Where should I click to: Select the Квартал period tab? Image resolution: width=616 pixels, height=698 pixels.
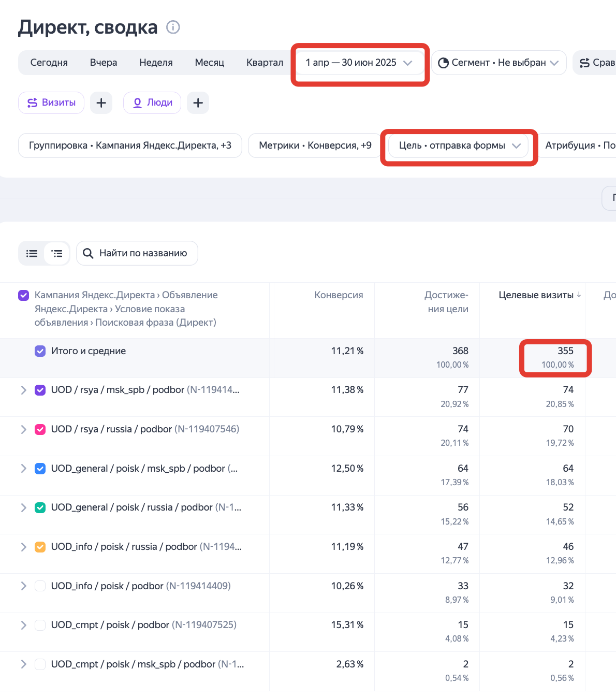pos(265,63)
